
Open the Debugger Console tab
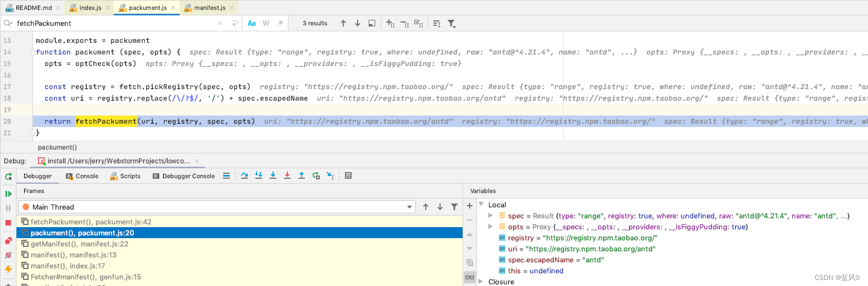tap(183, 176)
